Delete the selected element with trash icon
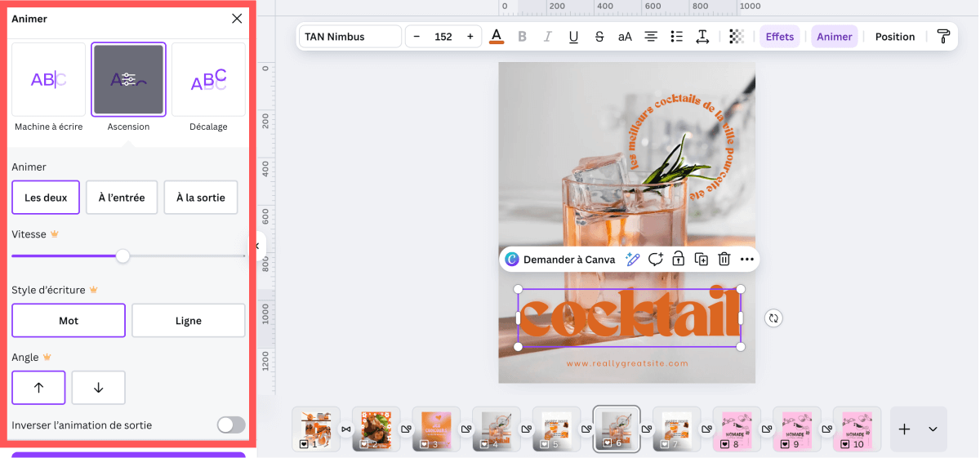980x458 pixels. point(724,260)
